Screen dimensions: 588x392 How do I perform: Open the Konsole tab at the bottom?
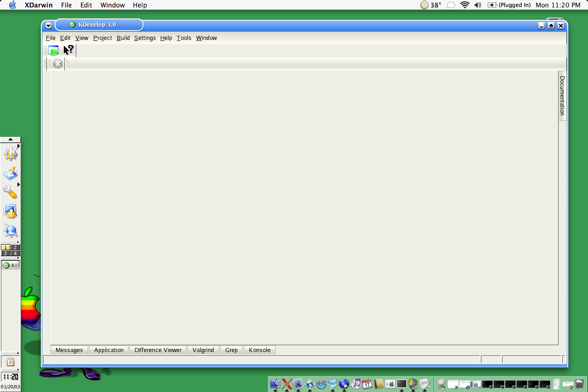[260, 350]
